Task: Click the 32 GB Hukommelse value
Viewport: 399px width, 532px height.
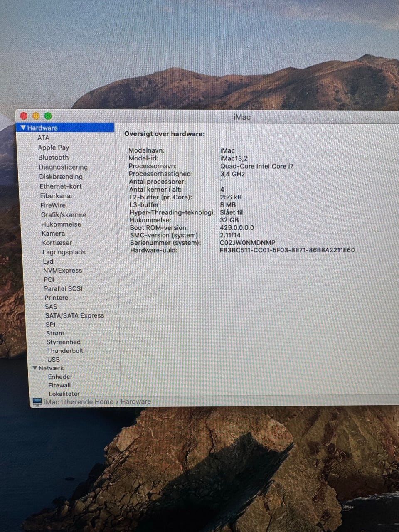Action: click(229, 220)
